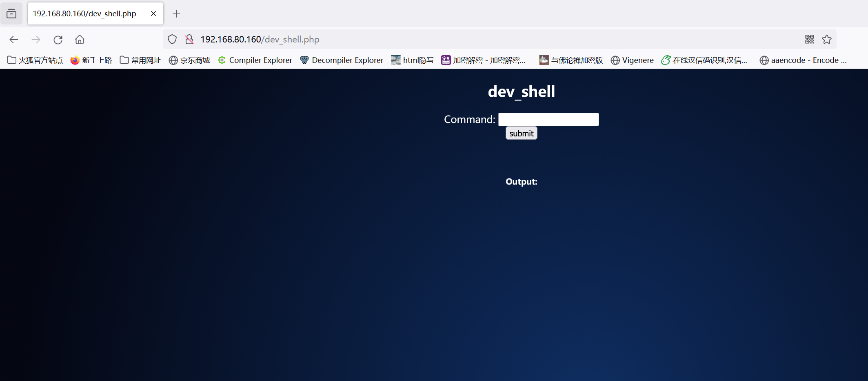
Task: Open 加密解密 bookmark
Action: [x=484, y=60]
